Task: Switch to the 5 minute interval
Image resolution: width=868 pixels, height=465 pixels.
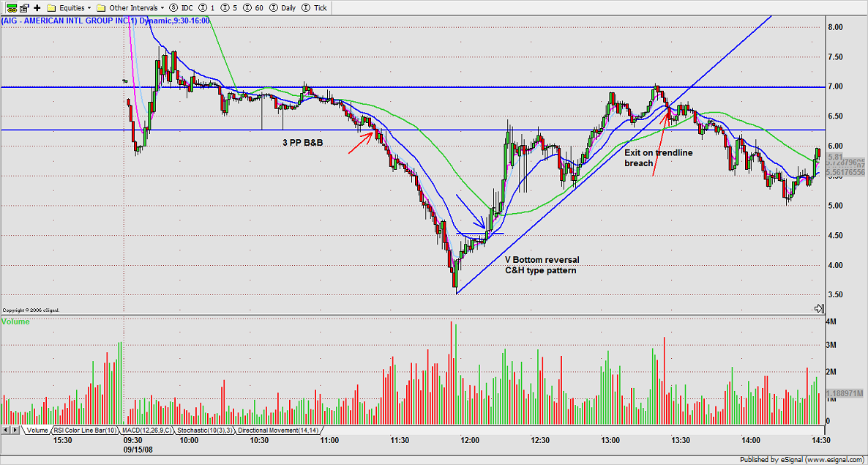Action: [228, 8]
